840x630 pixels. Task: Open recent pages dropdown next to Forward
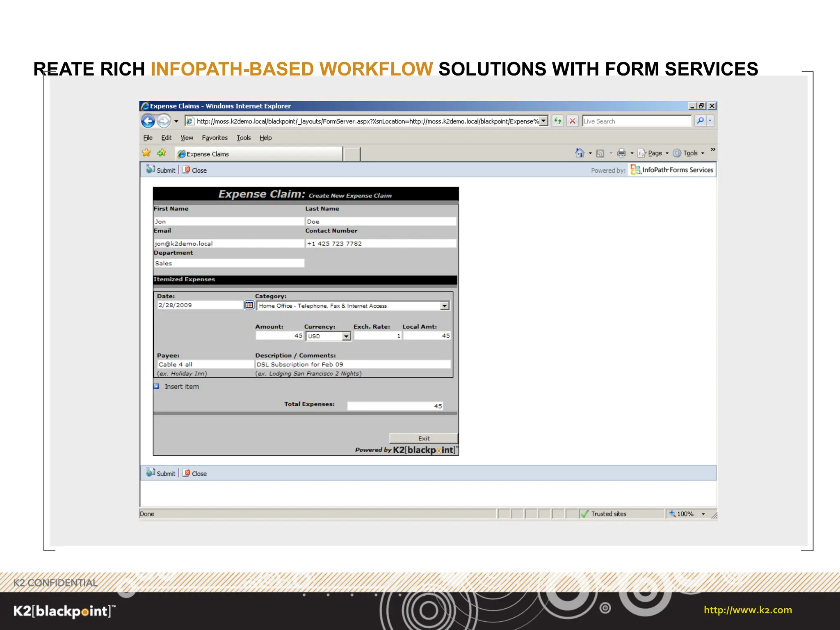pos(176,121)
